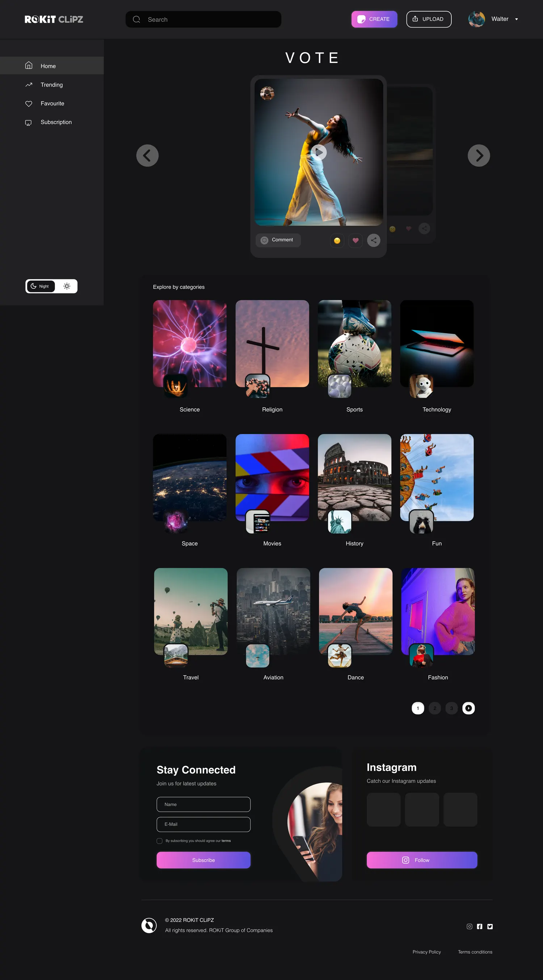Click the Trending arrow icon

click(x=29, y=85)
